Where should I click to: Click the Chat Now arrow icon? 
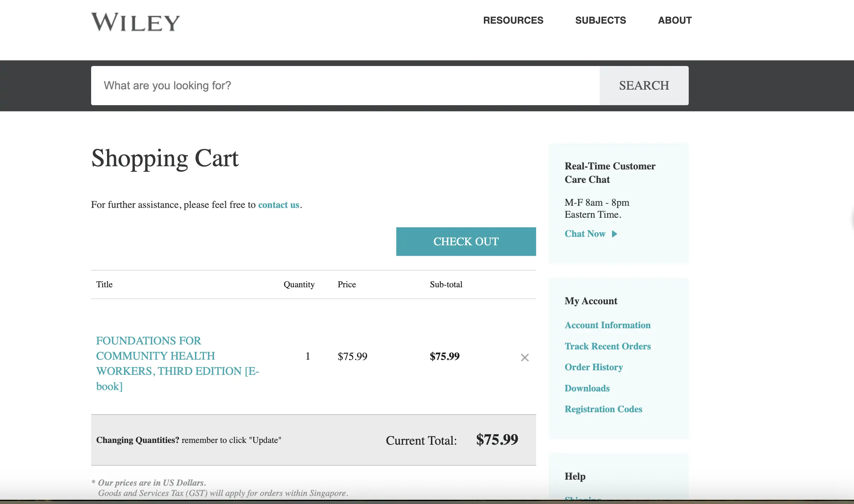(x=615, y=234)
